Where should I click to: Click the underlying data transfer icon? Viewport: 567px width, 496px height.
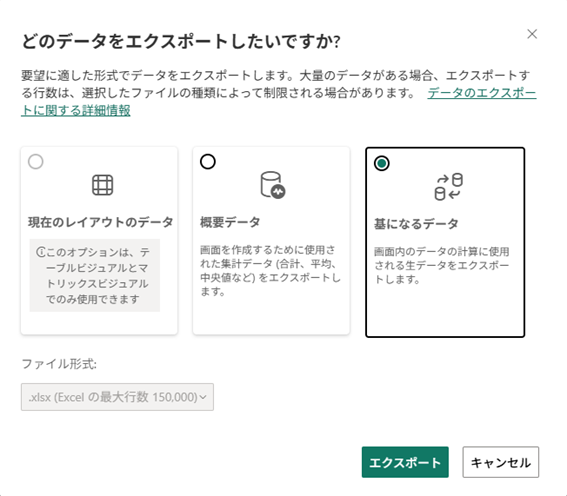click(448, 187)
